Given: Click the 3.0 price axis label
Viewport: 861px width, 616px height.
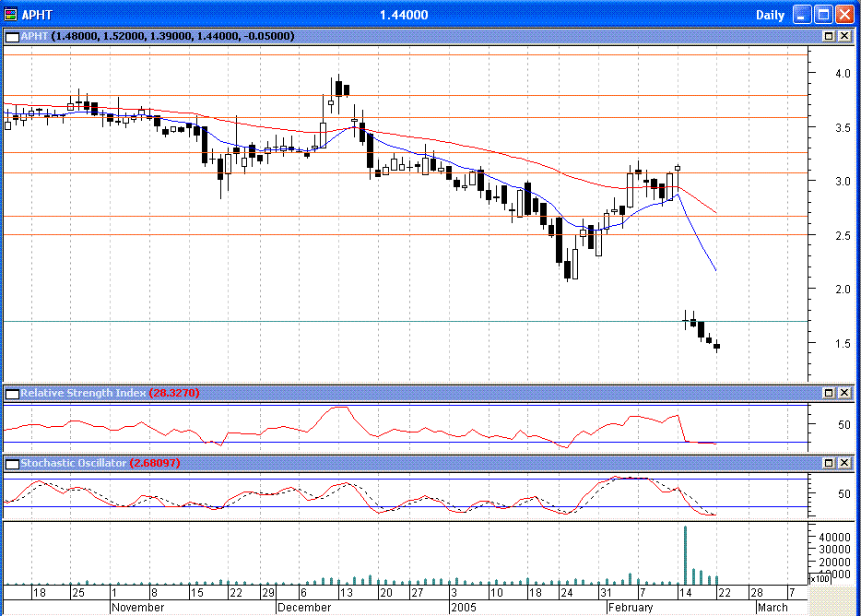Looking at the screenshot, I should pyautogui.click(x=843, y=182).
